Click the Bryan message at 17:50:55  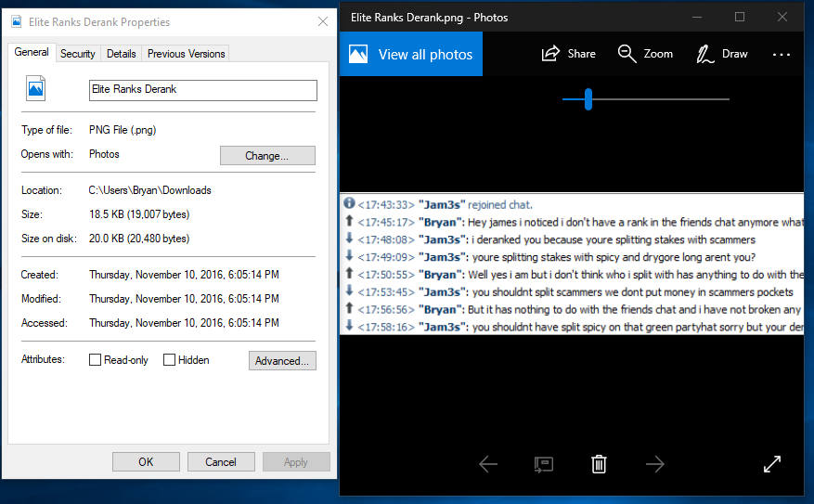(x=580, y=275)
